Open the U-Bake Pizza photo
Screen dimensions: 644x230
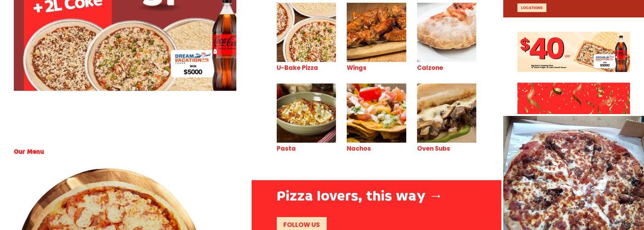[306, 32]
